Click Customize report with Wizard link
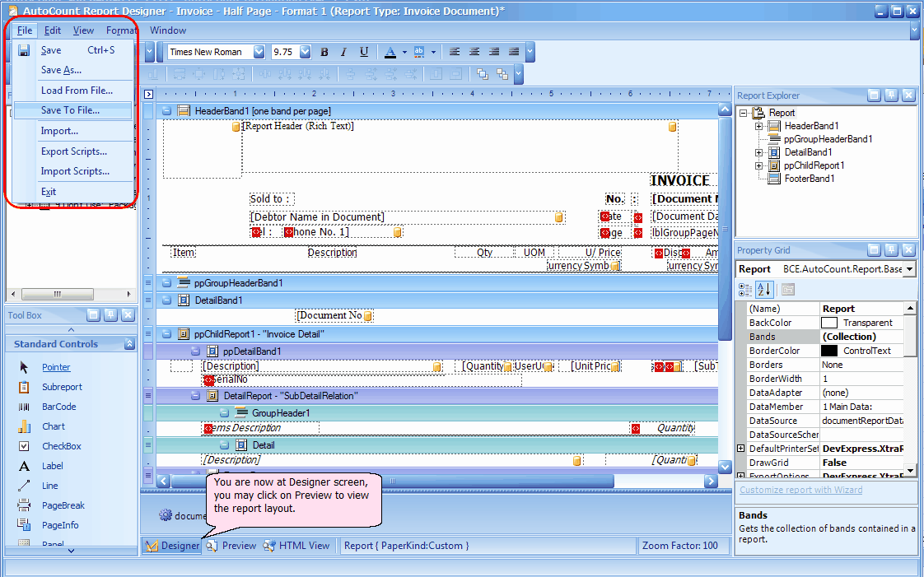Screen dimensions: 924x577 800,490
